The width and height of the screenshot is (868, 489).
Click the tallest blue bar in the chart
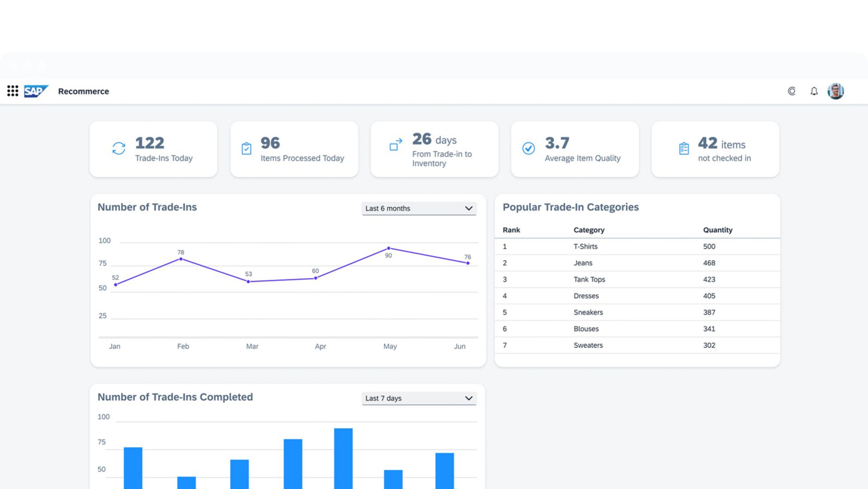coord(343,458)
